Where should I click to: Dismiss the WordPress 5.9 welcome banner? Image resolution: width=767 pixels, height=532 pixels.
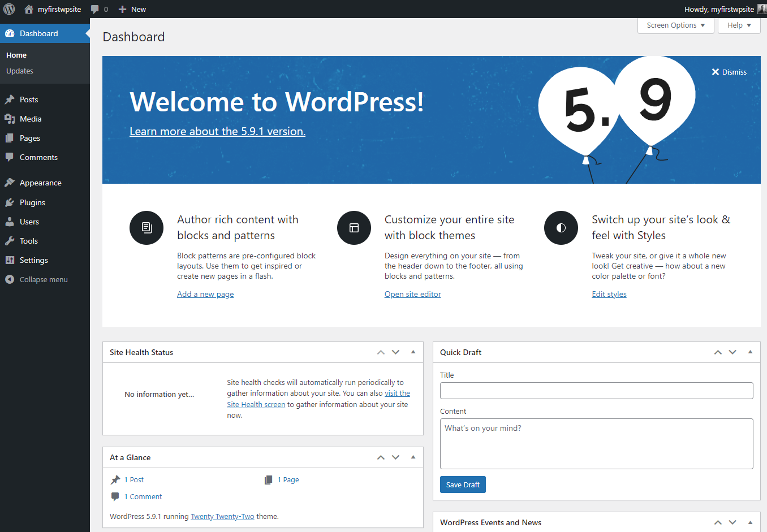click(x=729, y=72)
